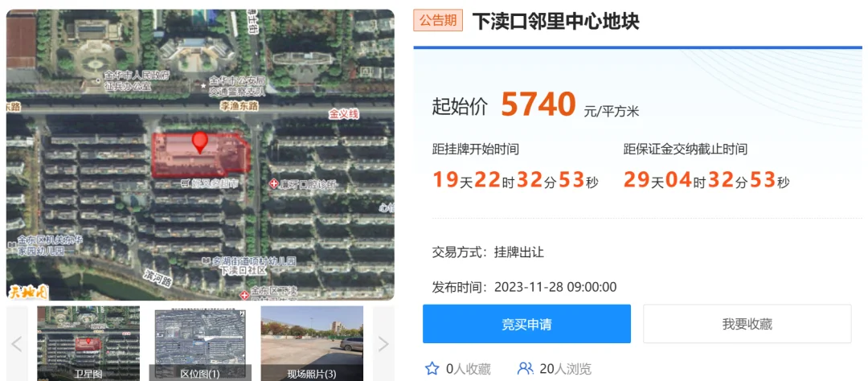Click the 20人浏览 view count
Image resolution: width=868 pixels, height=381 pixels.
point(565,369)
